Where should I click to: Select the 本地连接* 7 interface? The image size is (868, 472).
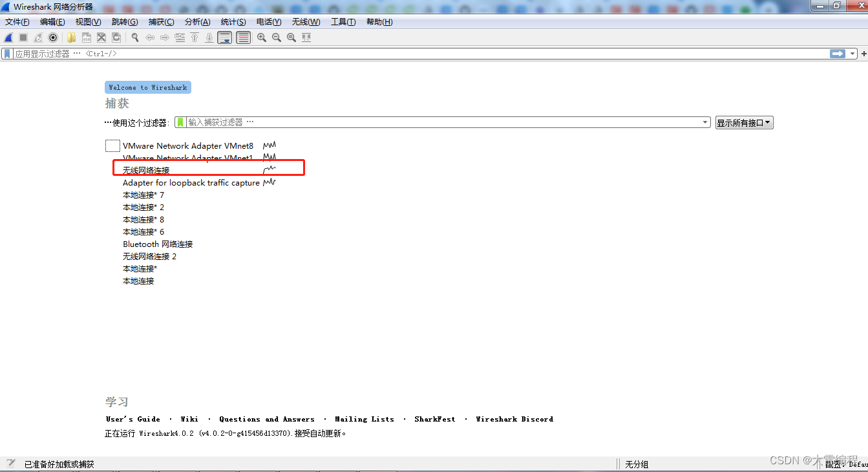143,195
